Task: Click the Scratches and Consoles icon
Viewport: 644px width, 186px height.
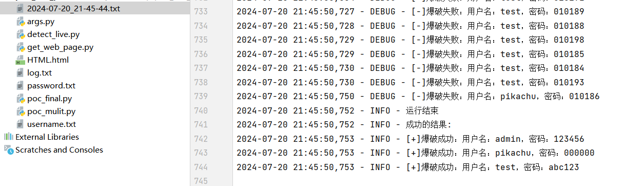Action: click(8, 150)
